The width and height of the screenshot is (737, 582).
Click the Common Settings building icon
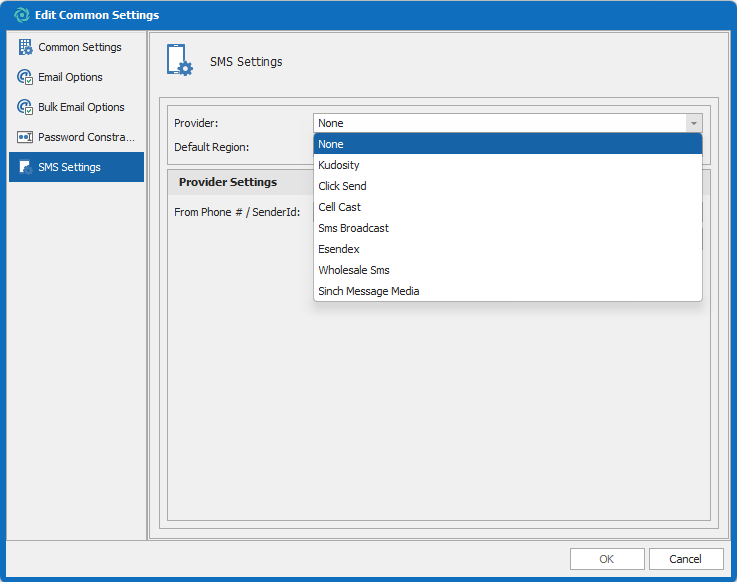tap(25, 47)
